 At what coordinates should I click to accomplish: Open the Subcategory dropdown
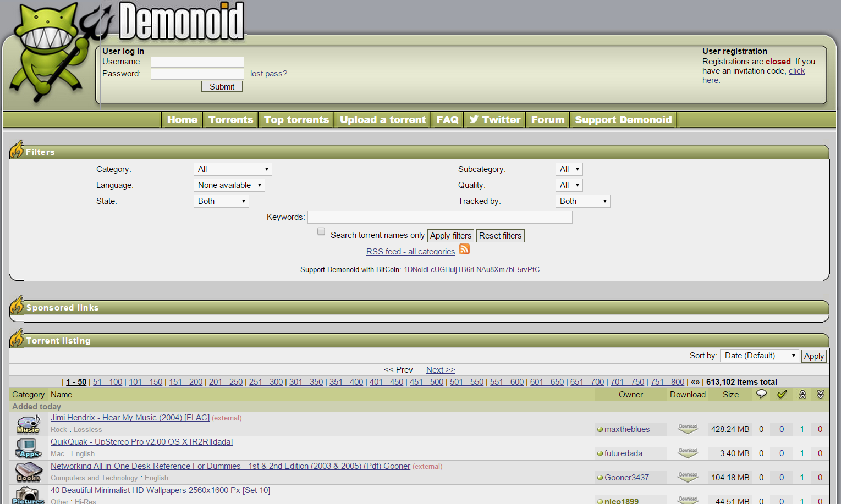click(569, 169)
